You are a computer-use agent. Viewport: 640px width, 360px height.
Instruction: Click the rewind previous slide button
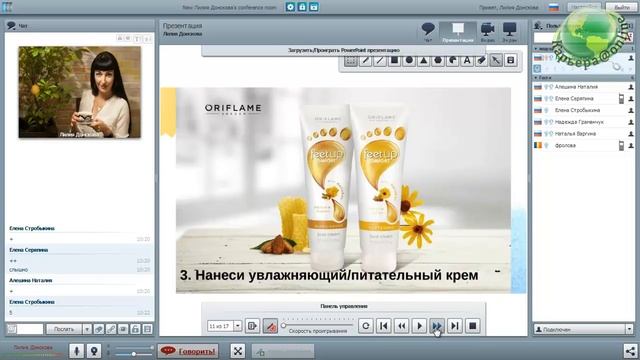tap(402, 326)
